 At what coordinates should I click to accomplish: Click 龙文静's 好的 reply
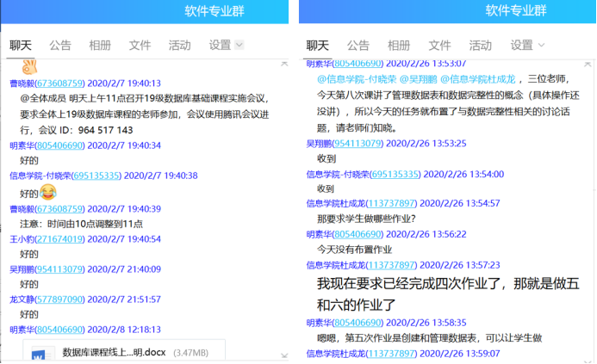click(29, 314)
